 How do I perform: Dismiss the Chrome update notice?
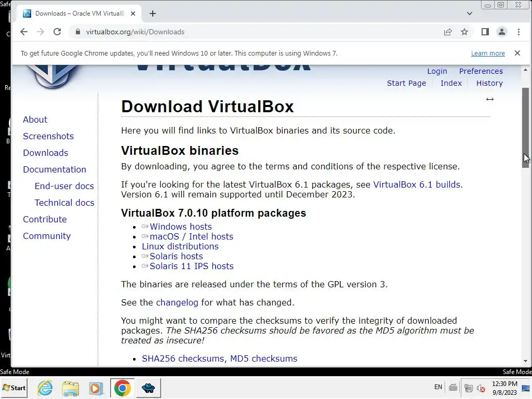pyautogui.click(x=517, y=53)
